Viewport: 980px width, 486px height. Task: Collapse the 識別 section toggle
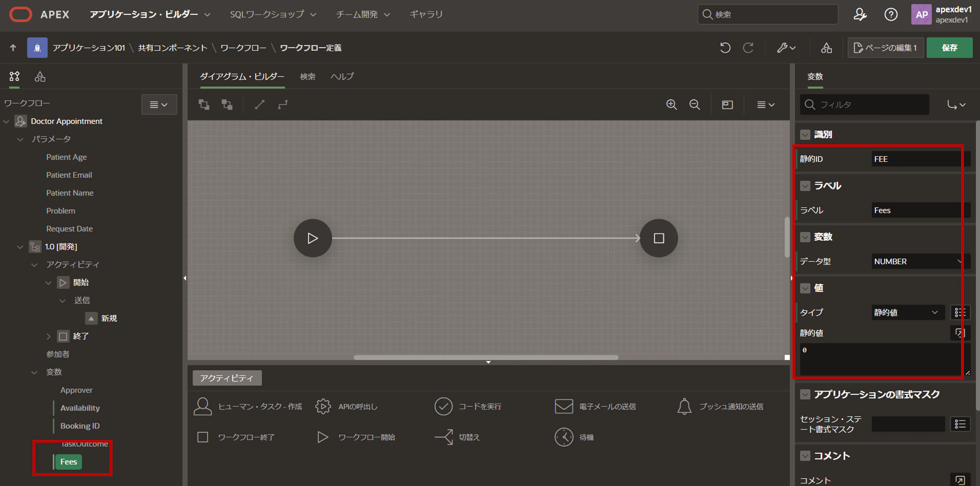pos(805,135)
